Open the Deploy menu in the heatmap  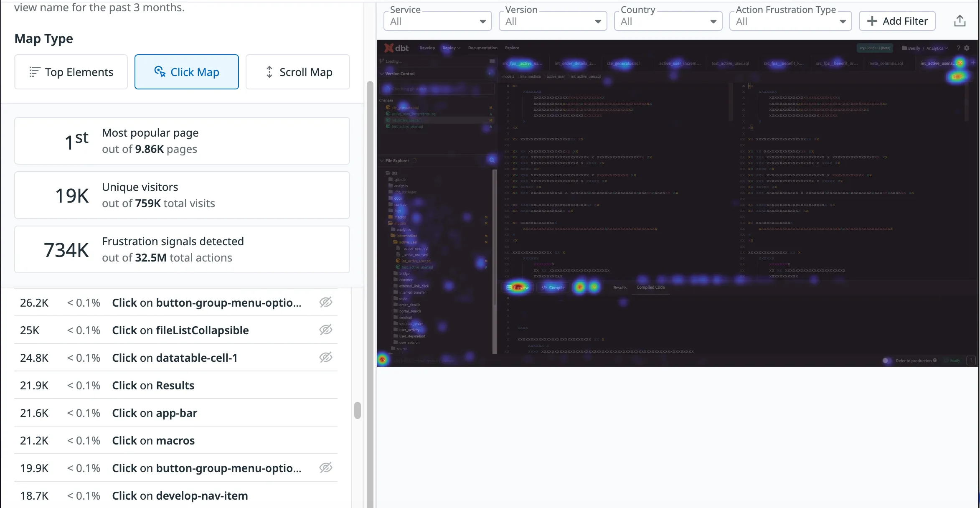point(451,48)
